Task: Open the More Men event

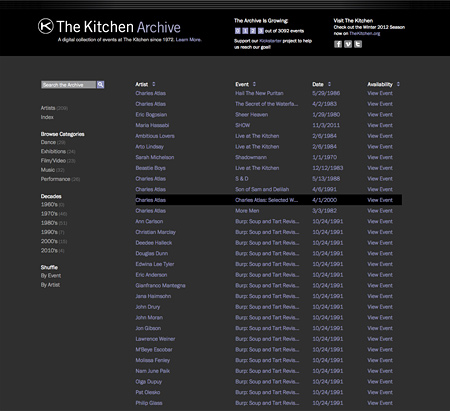Action: point(247,211)
